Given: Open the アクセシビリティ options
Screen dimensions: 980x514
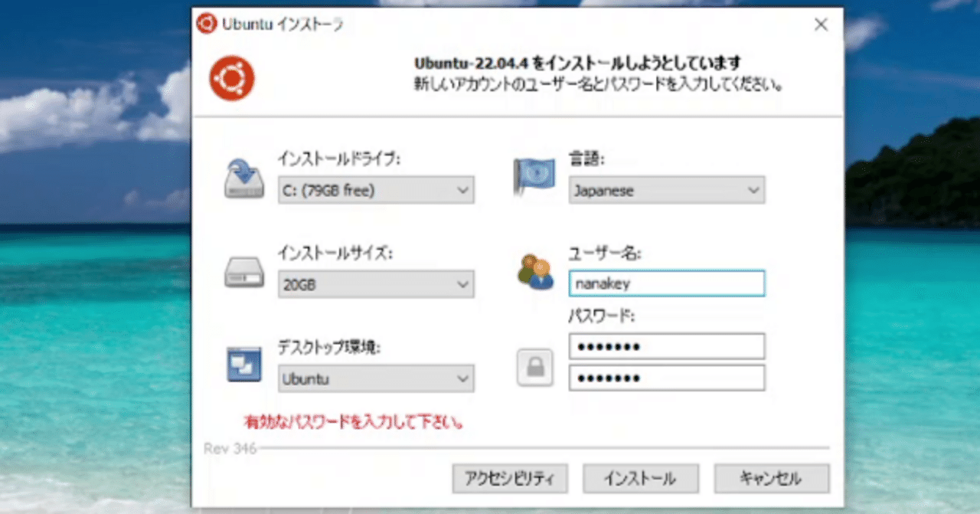Looking at the screenshot, I should (510, 478).
